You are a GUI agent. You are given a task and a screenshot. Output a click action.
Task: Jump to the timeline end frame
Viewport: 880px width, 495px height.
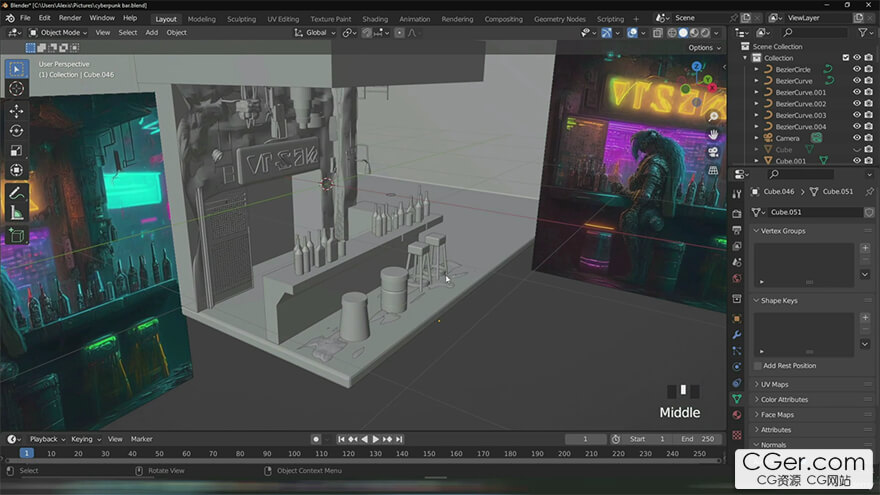pyautogui.click(x=399, y=439)
